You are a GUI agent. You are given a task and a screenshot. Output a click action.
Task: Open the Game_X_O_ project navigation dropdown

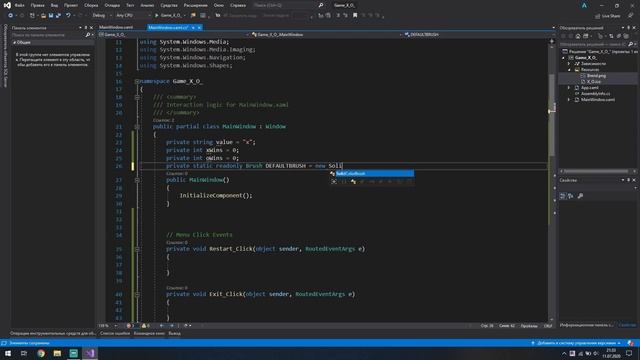tap(173, 35)
